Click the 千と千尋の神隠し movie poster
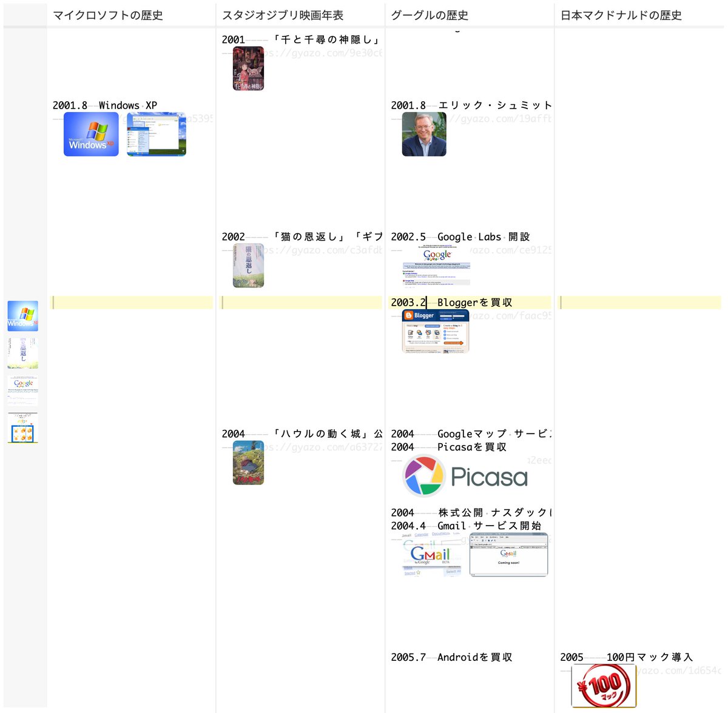The height and width of the screenshot is (713, 728). click(248, 69)
